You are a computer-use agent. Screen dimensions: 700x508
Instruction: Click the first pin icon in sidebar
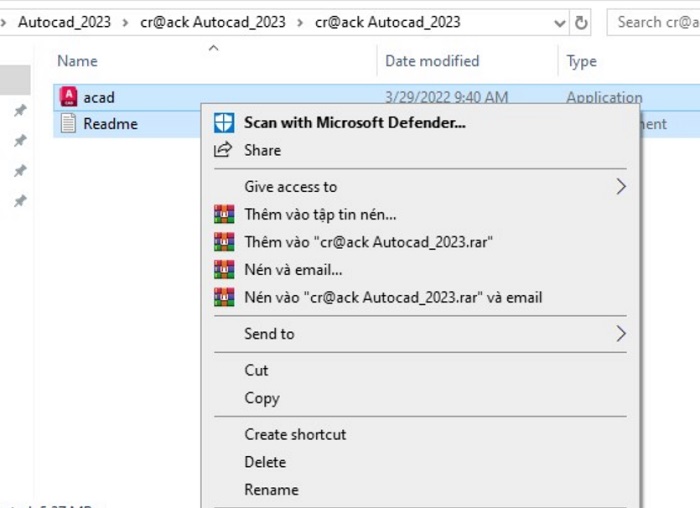coord(20,110)
